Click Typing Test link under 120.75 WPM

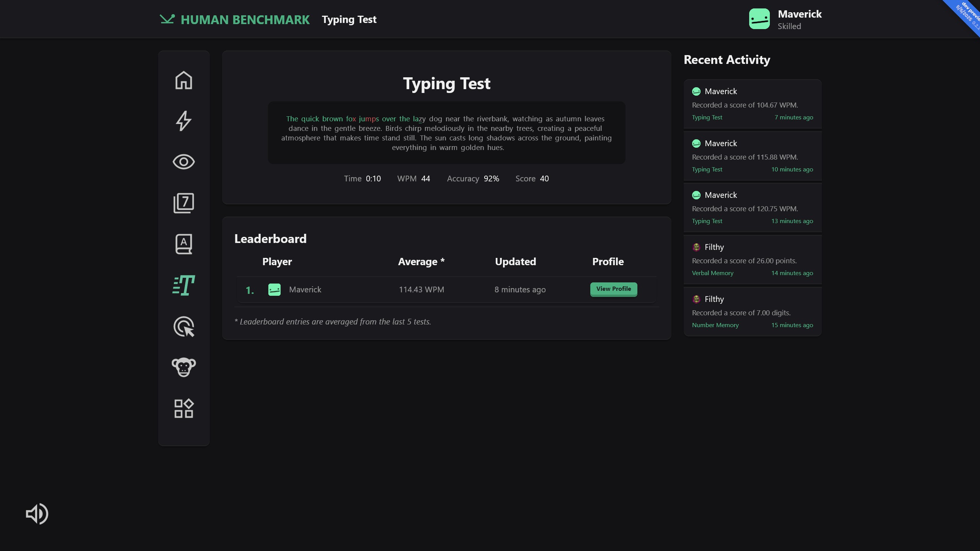pyautogui.click(x=707, y=221)
